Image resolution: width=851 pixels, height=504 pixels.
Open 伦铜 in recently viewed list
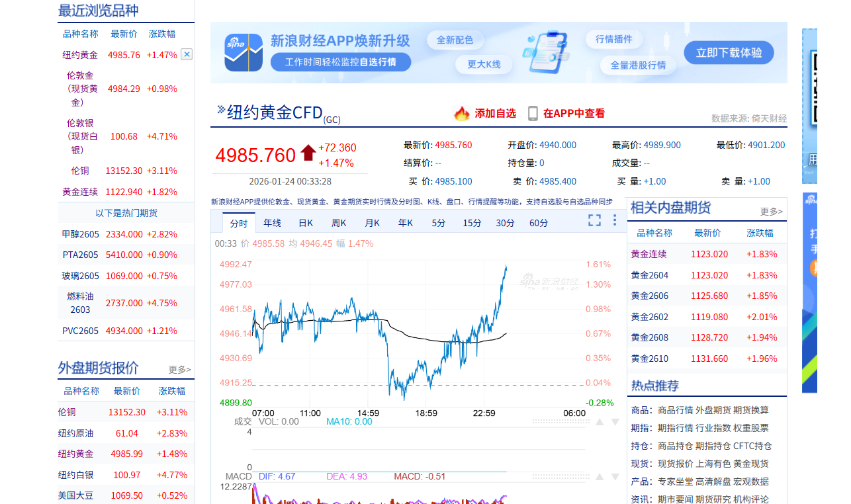tap(80, 171)
